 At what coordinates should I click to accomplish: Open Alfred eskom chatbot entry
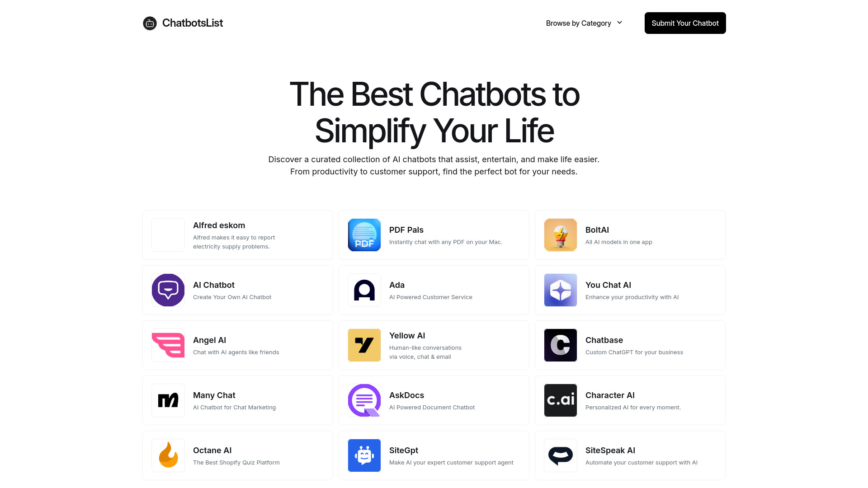237,234
